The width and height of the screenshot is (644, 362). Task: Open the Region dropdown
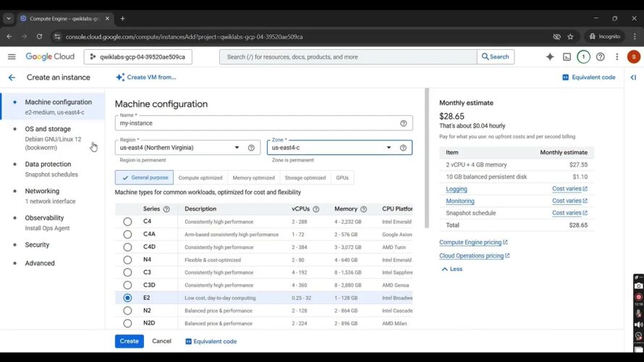[x=181, y=148]
